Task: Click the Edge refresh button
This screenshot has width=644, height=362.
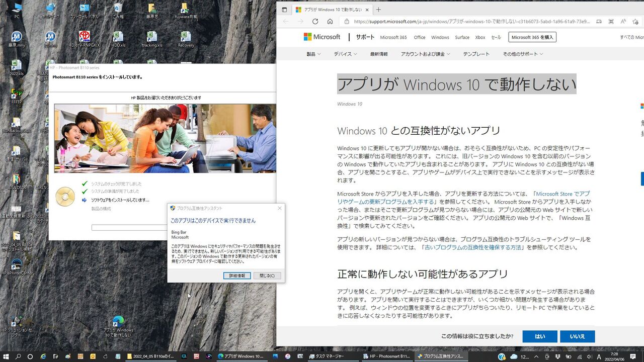Action: click(x=315, y=22)
